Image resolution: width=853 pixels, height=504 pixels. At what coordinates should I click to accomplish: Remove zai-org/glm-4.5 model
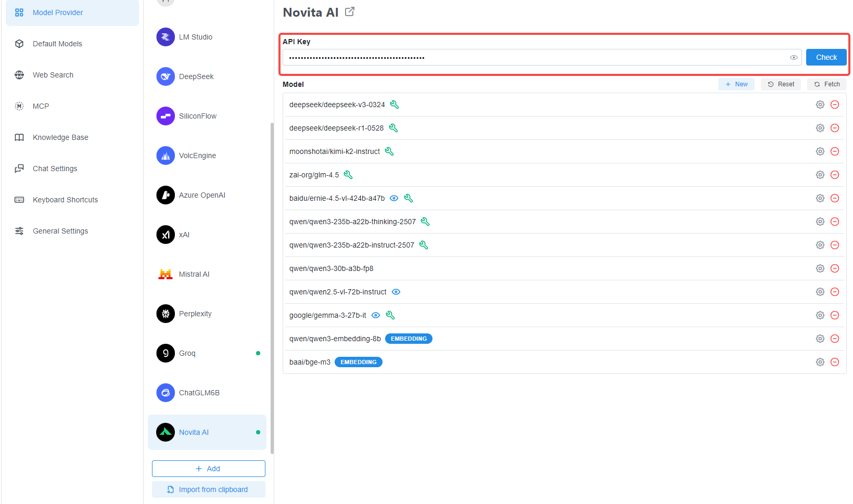835,175
